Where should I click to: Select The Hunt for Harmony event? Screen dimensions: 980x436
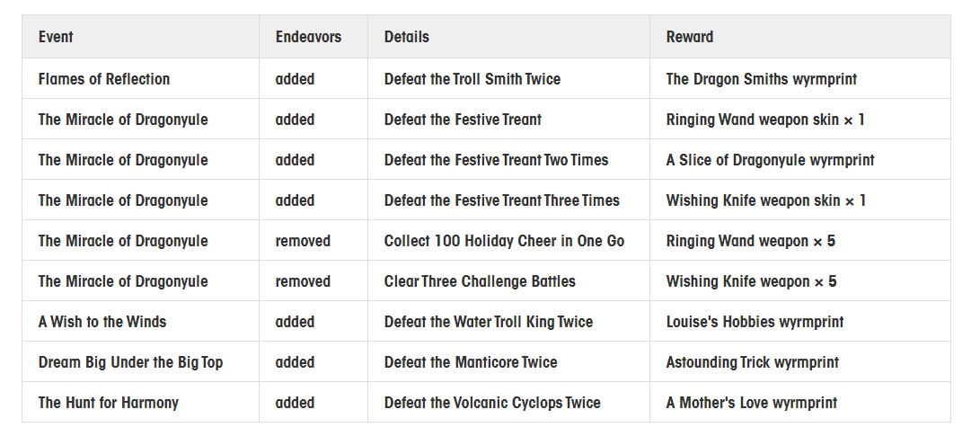pyautogui.click(x=109, y=403)
